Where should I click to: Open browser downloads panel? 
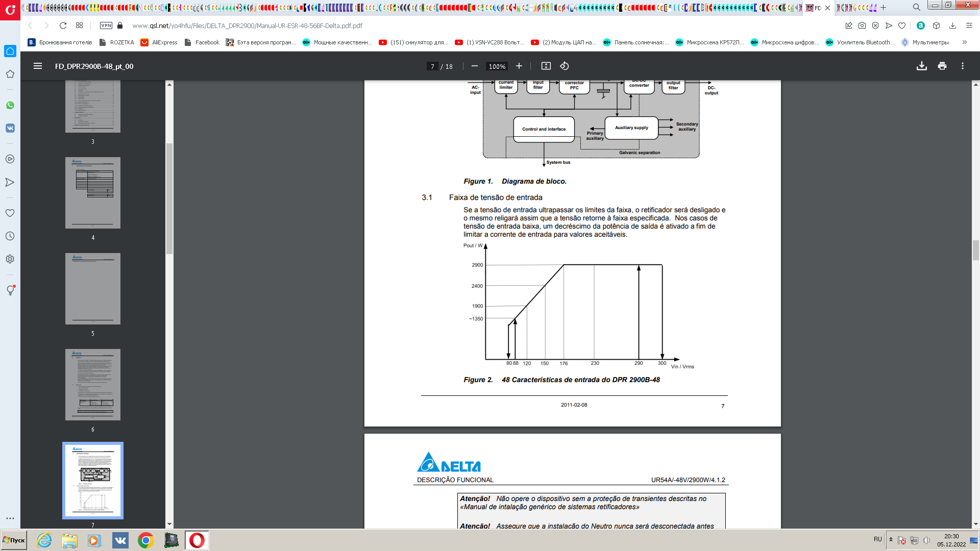(952, 26)
